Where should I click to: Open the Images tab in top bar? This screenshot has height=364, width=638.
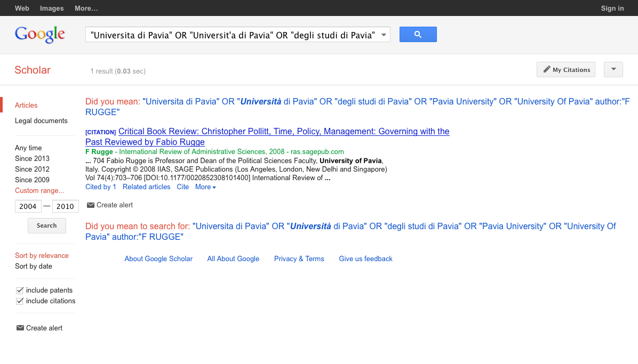point(52,8)
